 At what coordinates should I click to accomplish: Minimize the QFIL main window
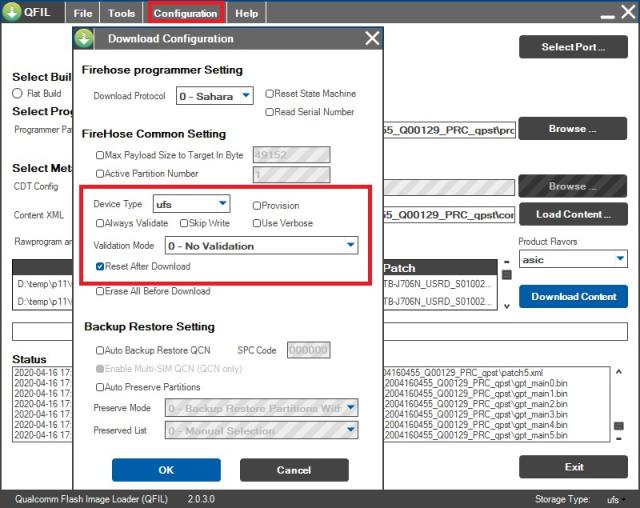point(607,16)
